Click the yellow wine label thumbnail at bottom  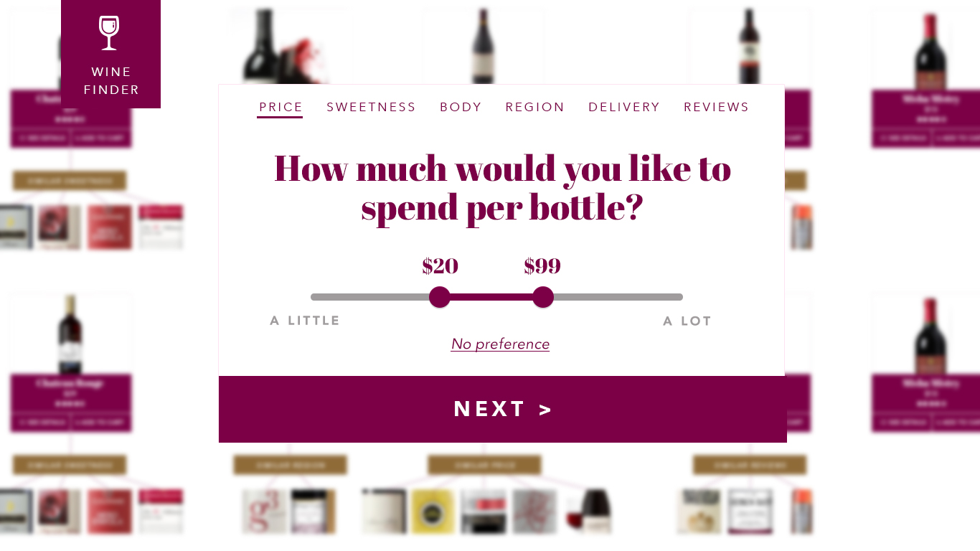click(x=433, y=511)
